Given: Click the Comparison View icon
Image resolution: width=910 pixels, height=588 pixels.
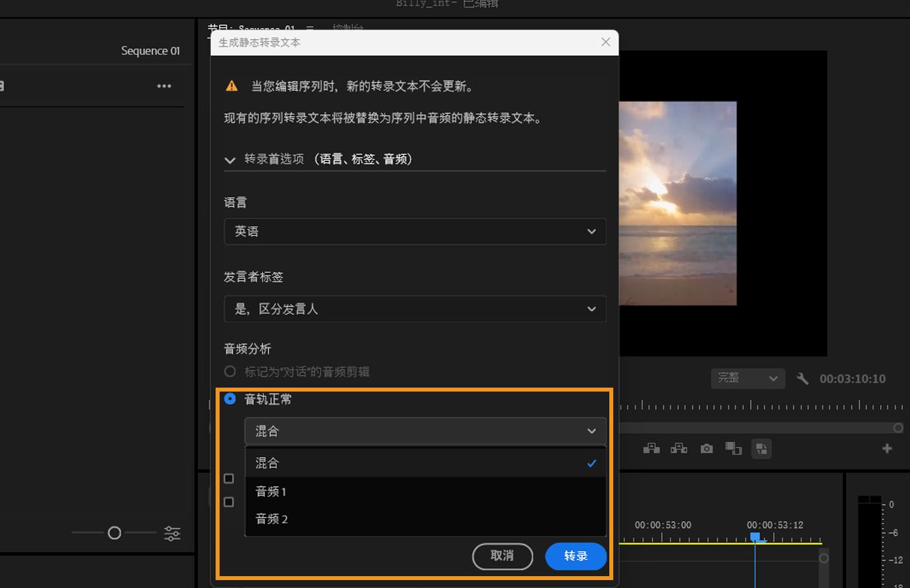Looking at the screenshot, I should [x=733, y=448].
